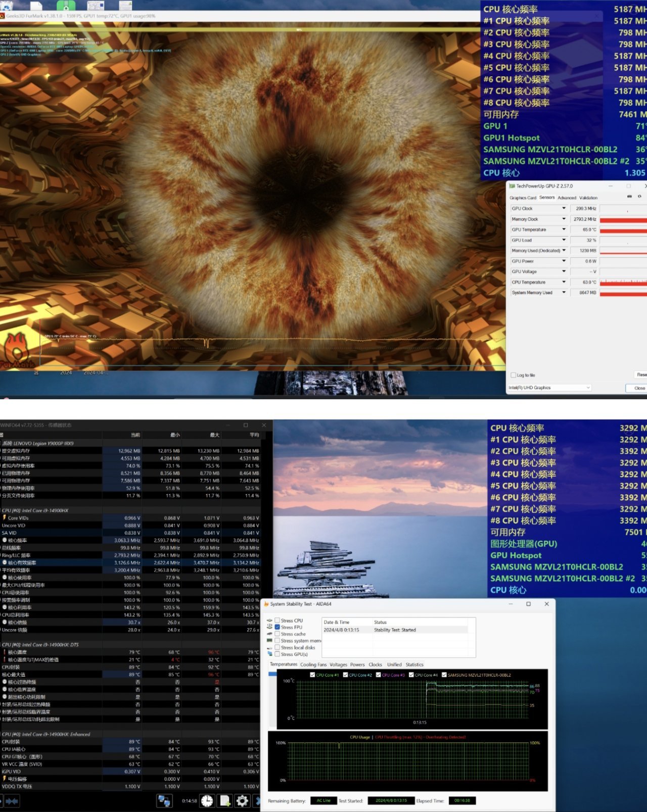The image size is (647, 812).
Task: Enable Log to file in GPU-Z
Action: click(x=514, y=375)
